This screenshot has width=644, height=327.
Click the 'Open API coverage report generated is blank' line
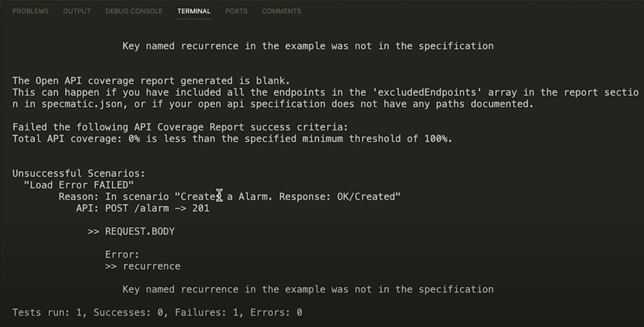click(151, 81)
